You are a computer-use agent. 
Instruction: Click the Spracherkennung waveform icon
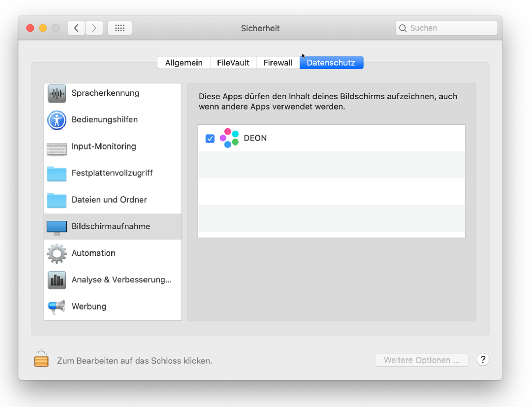[57, 93]
